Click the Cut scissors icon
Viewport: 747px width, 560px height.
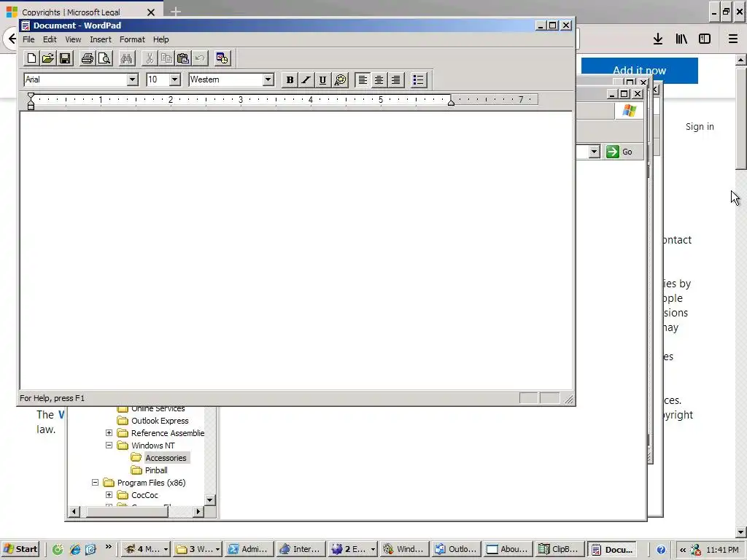click(x=149, y=58)
